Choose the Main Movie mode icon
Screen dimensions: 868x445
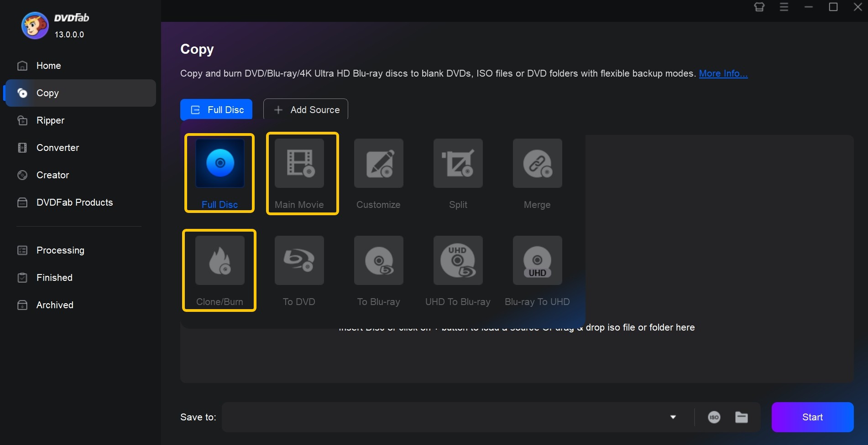pyautogui.click(x=299, y=163)
